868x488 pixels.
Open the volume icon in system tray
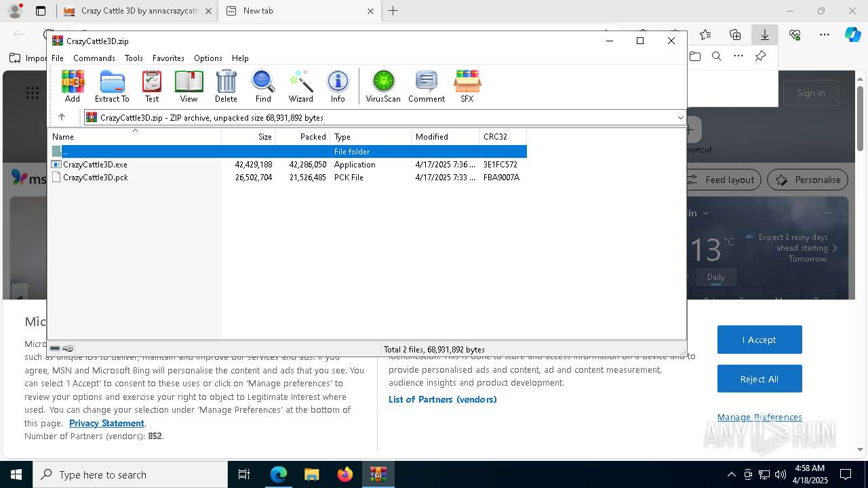pos(780,474)
